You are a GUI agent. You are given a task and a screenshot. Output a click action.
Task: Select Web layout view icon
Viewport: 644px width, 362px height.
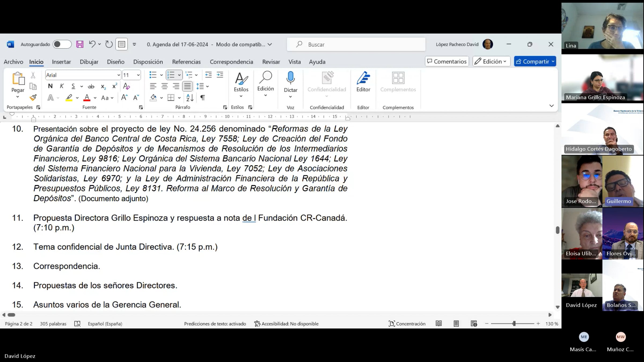coord(474,324)
